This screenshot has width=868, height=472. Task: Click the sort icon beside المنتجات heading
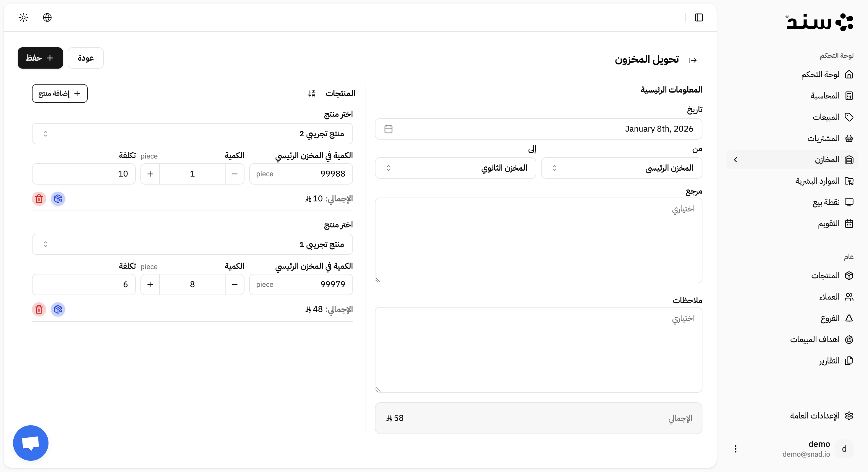coord(311,93)
